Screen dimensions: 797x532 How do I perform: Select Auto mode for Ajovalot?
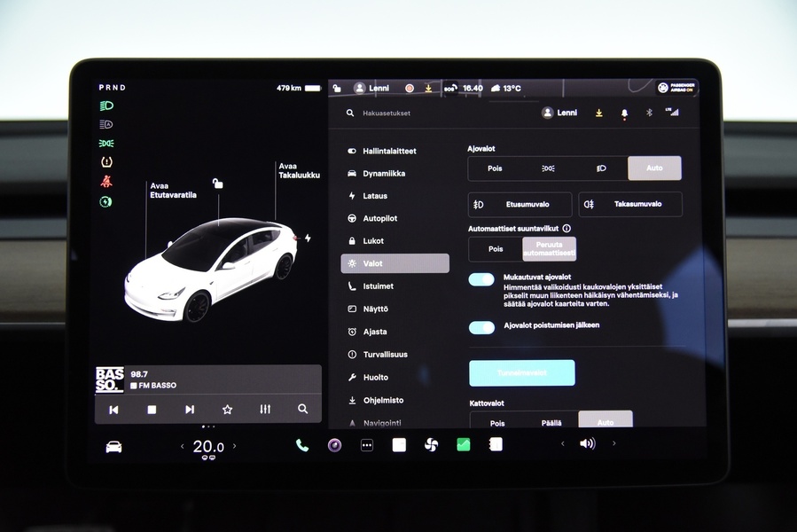tap(654, 168)
